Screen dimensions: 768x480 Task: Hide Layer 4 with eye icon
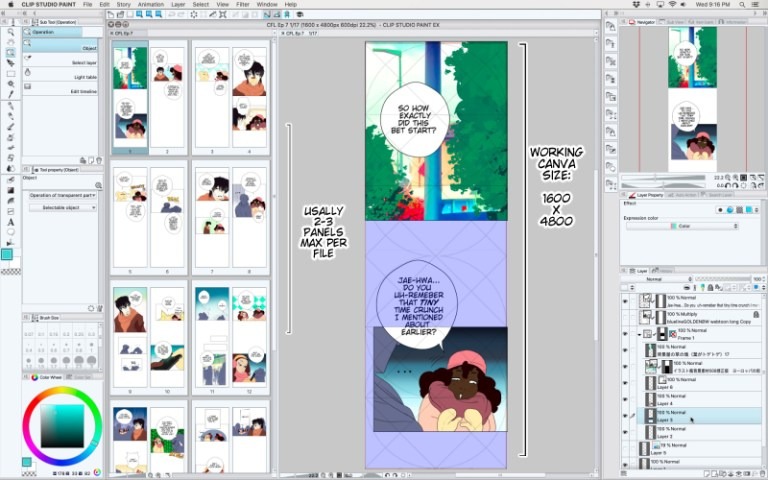pos(625,399)
